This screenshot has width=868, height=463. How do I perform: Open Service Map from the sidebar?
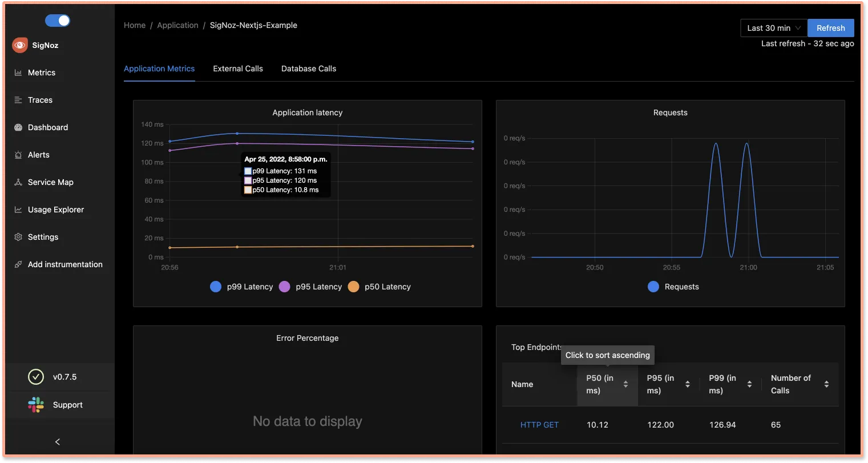tap(51, 182)
